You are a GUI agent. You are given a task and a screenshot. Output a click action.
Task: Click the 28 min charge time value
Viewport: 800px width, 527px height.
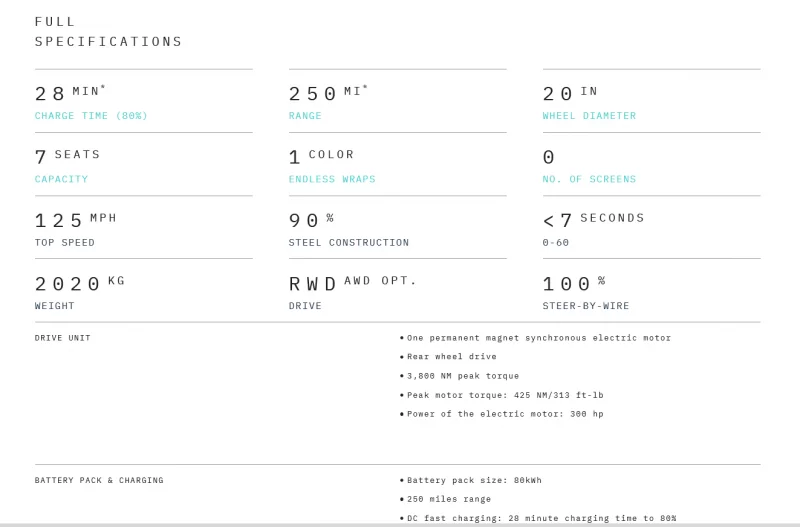click(x=69, y=93)
